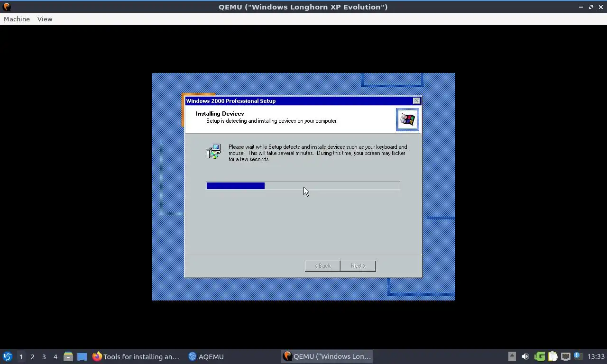The width and height of the screenshot is (607, 364).
Task: Open the volume control tray icon
Action: tap(525, 356)
